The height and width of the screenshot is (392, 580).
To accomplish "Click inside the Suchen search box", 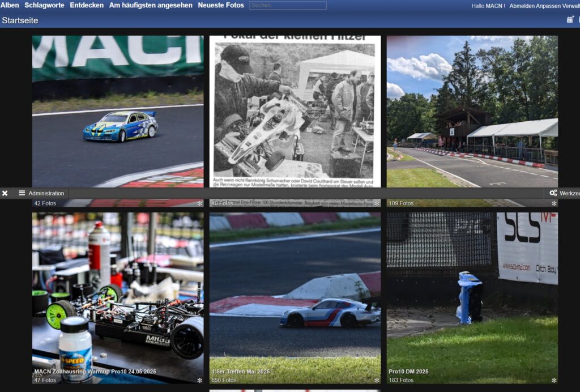I will pyautogui.click(x=288, y=5).
